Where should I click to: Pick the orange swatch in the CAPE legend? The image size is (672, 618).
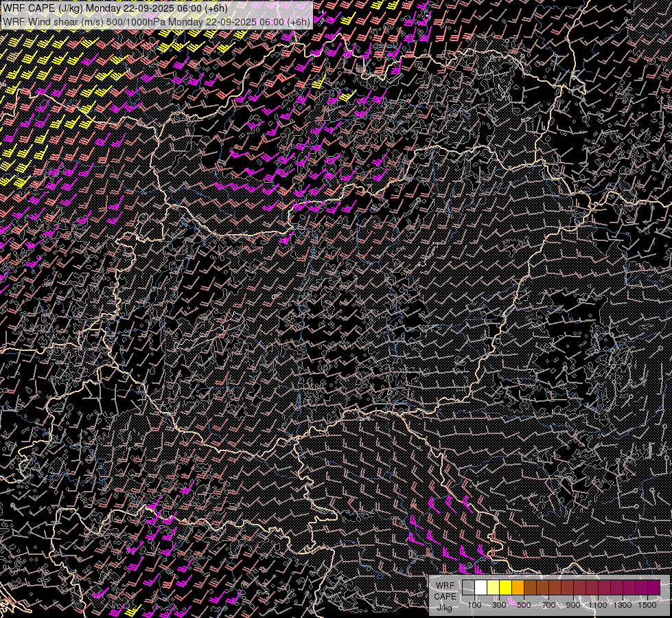[518, 587]
